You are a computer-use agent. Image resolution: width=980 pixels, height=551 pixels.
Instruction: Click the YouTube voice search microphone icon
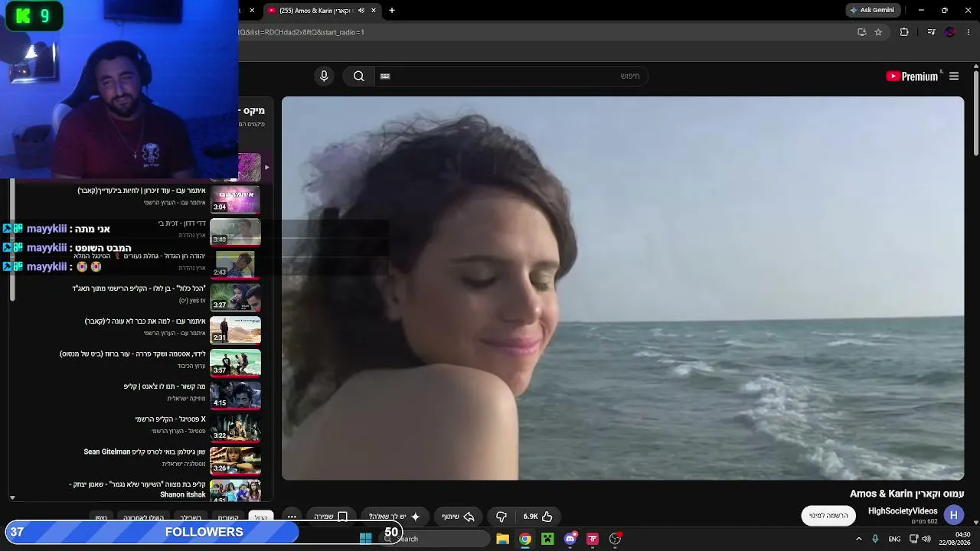tap(324, 76)
